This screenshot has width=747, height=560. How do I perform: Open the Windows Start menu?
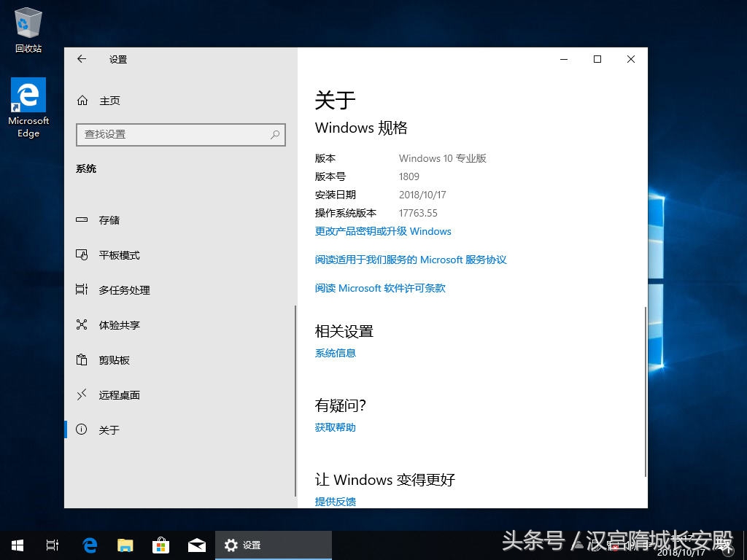(x=18, y=545)
